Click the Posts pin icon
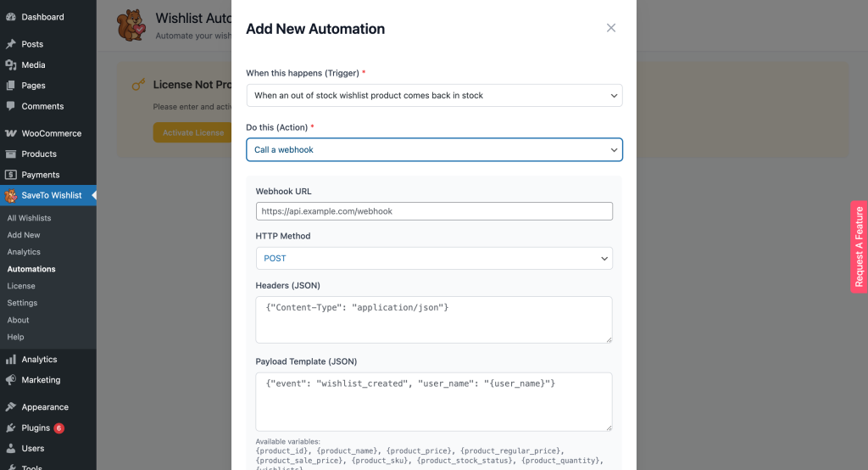 point(11,44)
